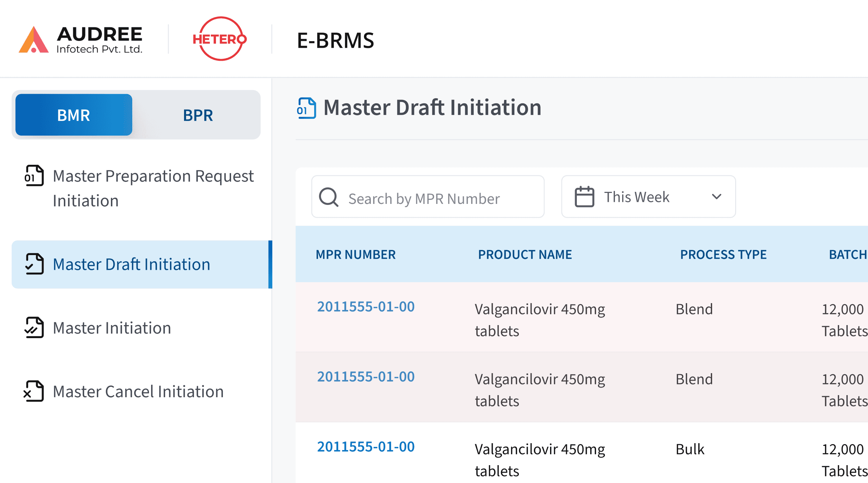Screen dimensions: 868x483
Task: Switch to BMR mode toggle
Action: 73,115
